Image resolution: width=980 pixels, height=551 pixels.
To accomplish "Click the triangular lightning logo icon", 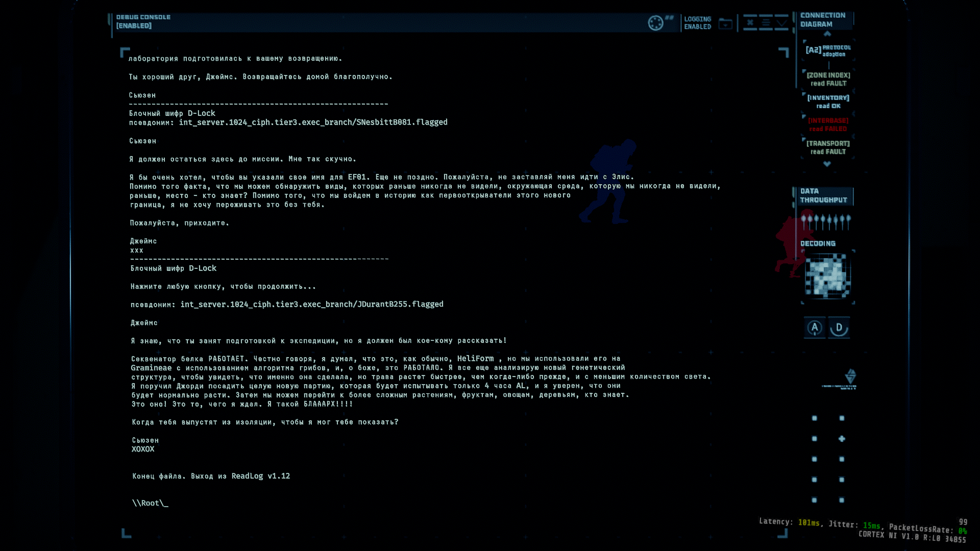I will pyautogui.click(x=850, y=377).
